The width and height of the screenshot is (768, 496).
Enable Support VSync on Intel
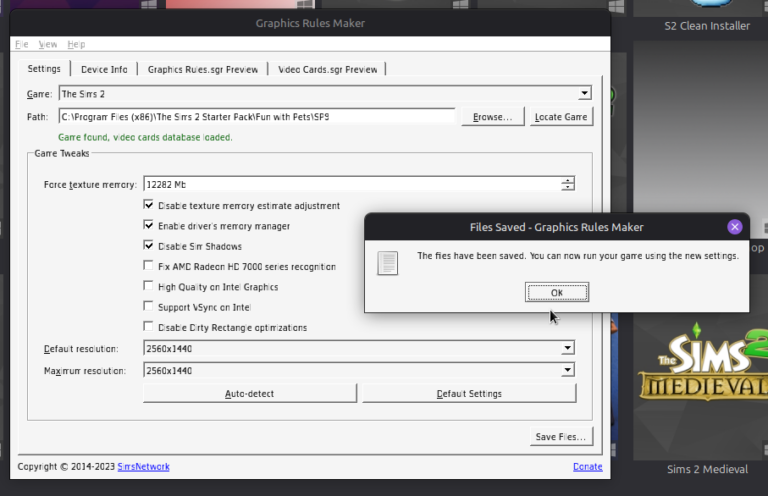[148, 306]
